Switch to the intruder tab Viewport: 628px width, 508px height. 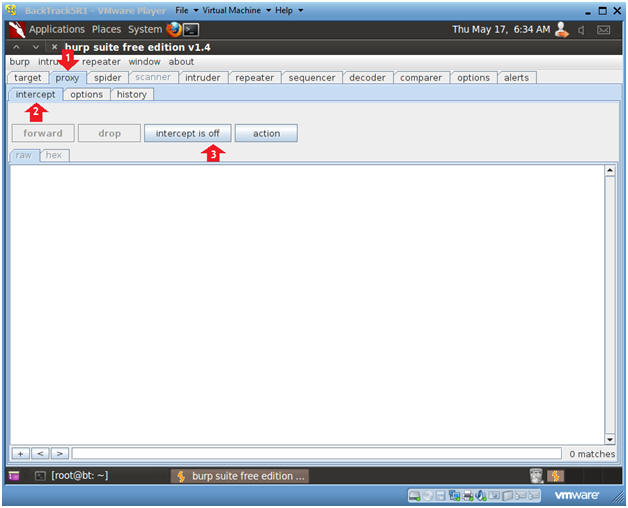click(x=203, y=78)
